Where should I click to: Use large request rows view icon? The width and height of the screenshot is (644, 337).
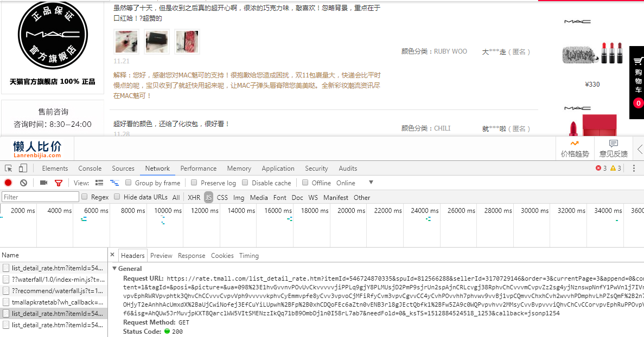click(99, 183)
